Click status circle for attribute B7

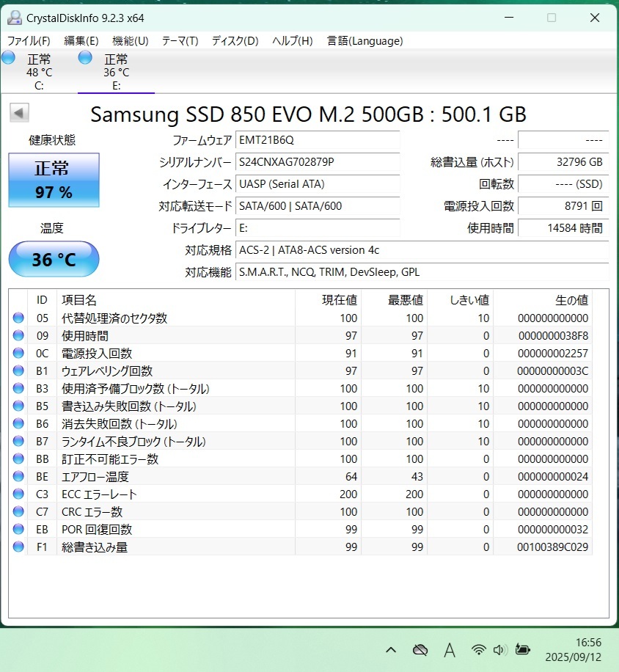[x=18, y=441]
